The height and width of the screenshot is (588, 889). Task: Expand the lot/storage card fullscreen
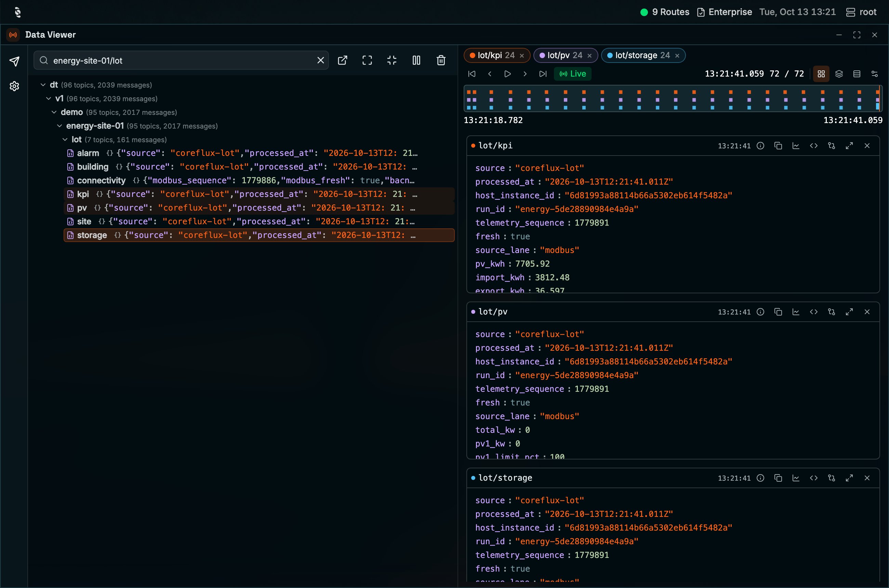click(x=849, y=478)
